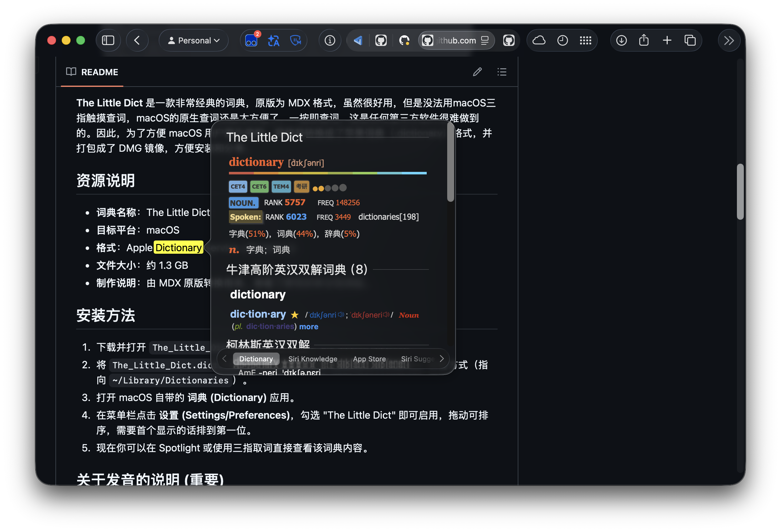Screen dimensions: 781x532
Task: Open the page menu icon in address bar
Action: pos(485,40)
